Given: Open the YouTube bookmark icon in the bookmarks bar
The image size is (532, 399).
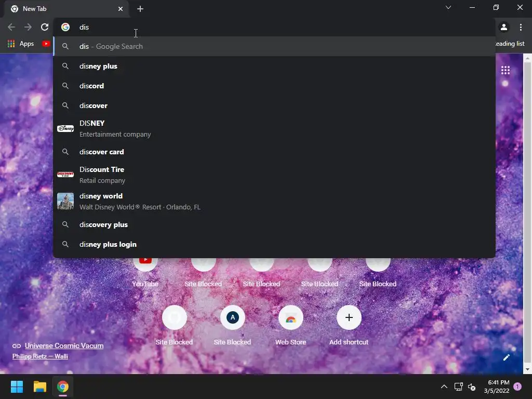Looking at the screenshot, I should (46, 44).
